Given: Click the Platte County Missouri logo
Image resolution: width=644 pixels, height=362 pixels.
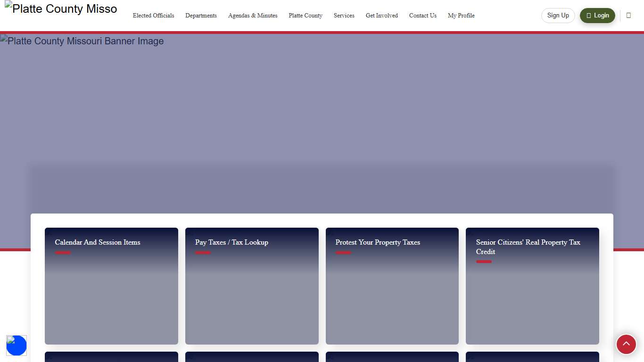Looking at the screenshot, I should tap(61, 9).
